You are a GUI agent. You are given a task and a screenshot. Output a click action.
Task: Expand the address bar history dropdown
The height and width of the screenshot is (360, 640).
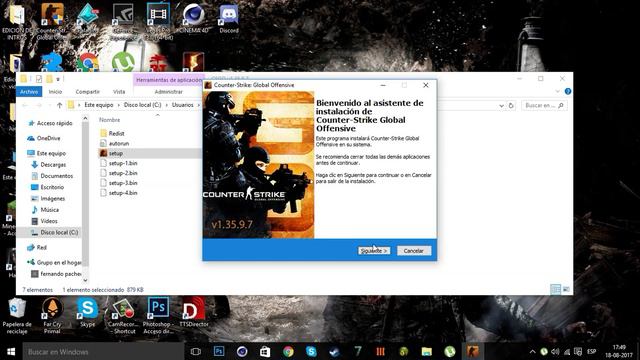tap(501, 106)
